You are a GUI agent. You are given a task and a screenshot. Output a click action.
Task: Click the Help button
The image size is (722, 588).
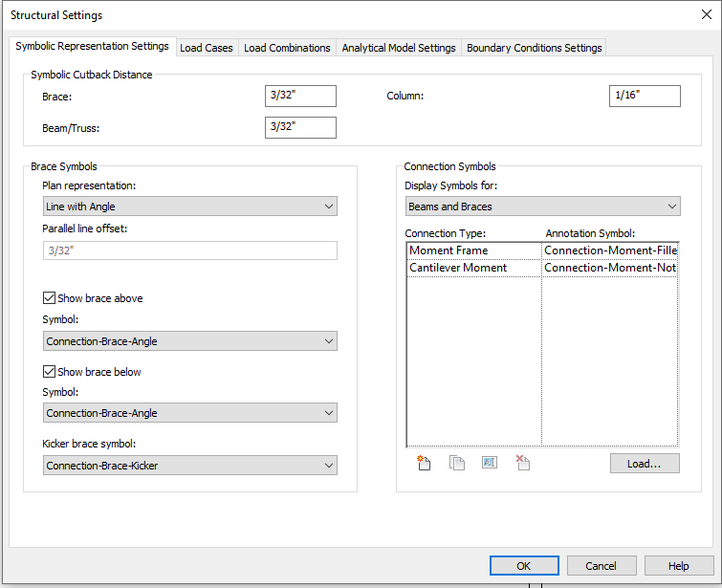pos(679,565)
